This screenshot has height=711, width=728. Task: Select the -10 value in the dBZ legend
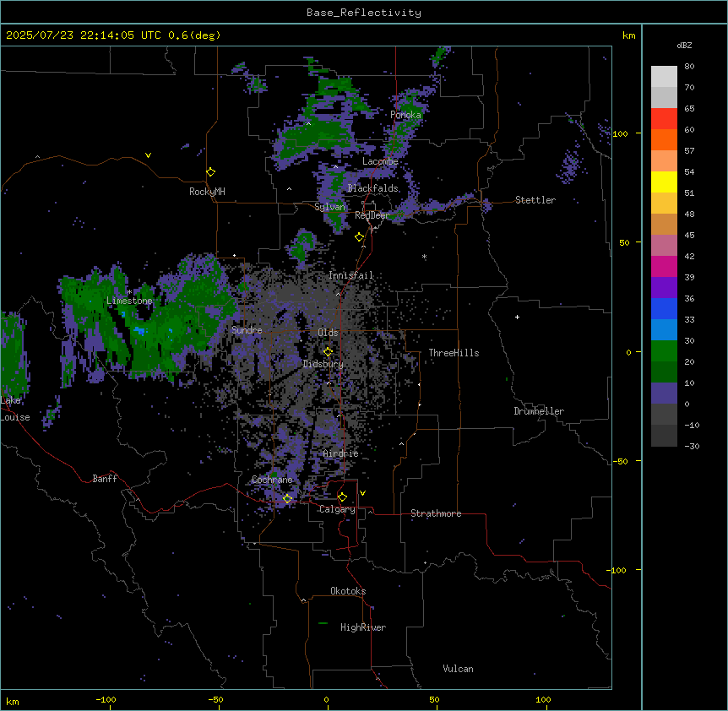(x=692, y=425)
